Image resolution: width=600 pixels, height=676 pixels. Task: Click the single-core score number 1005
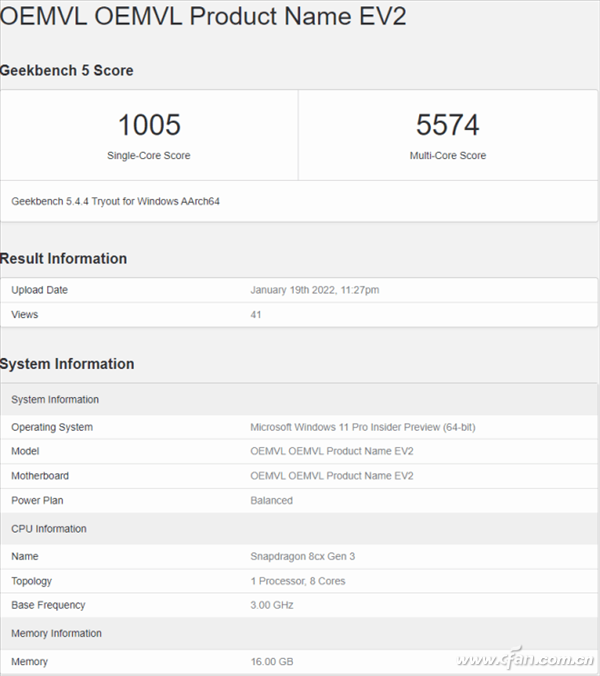pyautogui.click(x=149, y=125)
